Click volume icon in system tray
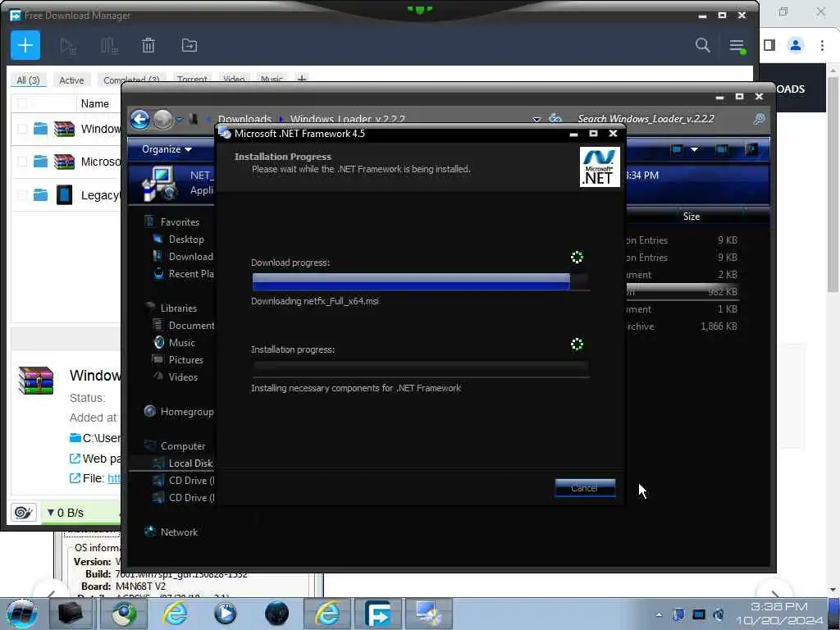This screenshot has height=630, width=840. (x=719, y=614)
